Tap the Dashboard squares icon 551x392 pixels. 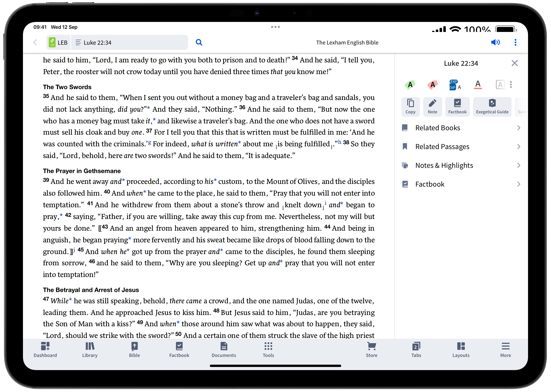[x=45, y=346]
